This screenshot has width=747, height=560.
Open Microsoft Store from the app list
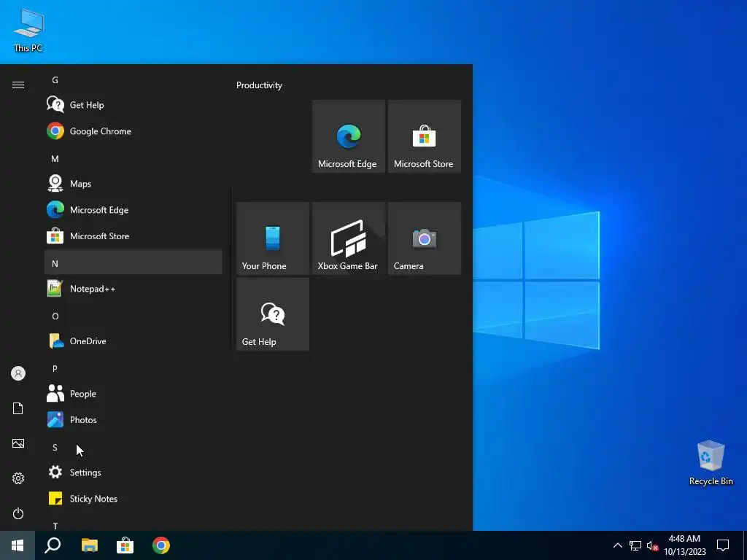133,236
